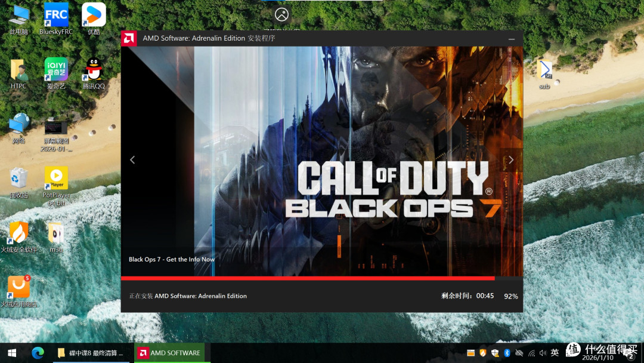
Task: Select the 网络 network desktop icon
Action: (x=18, y=129)
